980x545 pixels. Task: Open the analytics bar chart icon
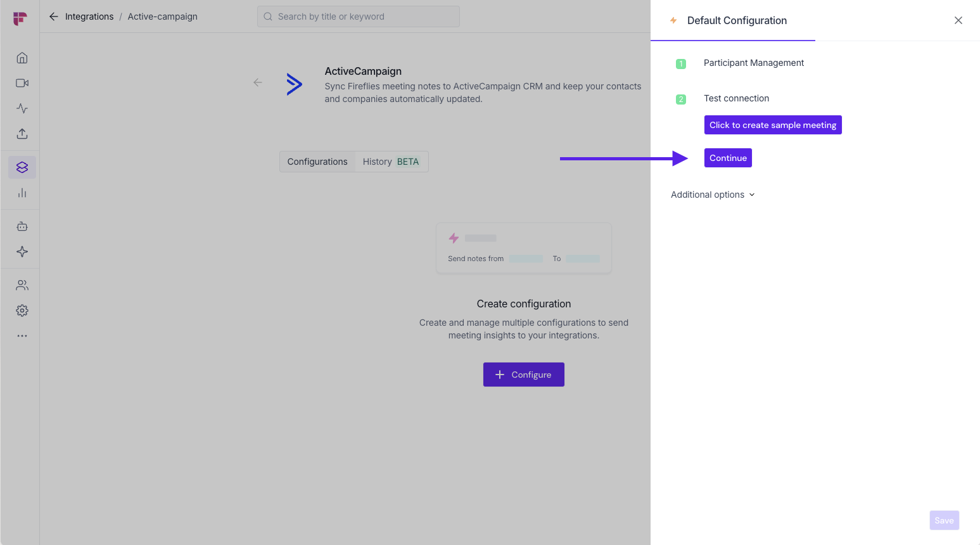coord(22,193)
